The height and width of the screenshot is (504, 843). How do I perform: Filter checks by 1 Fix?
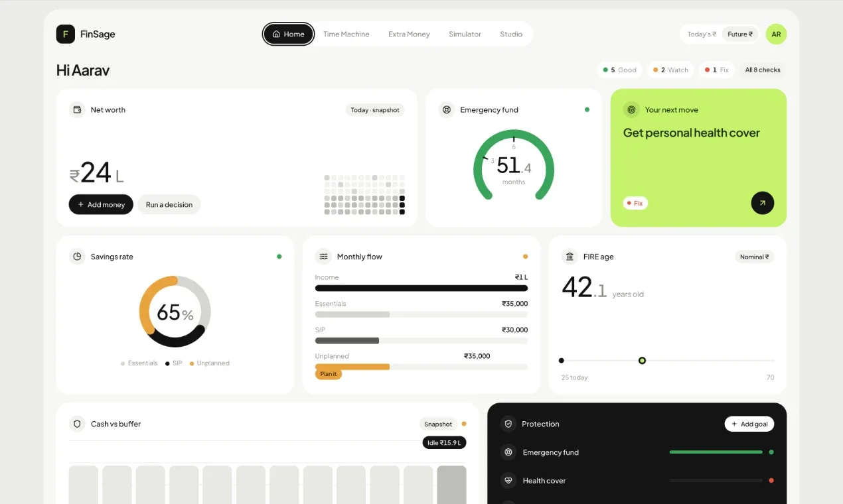click(717, 70)
